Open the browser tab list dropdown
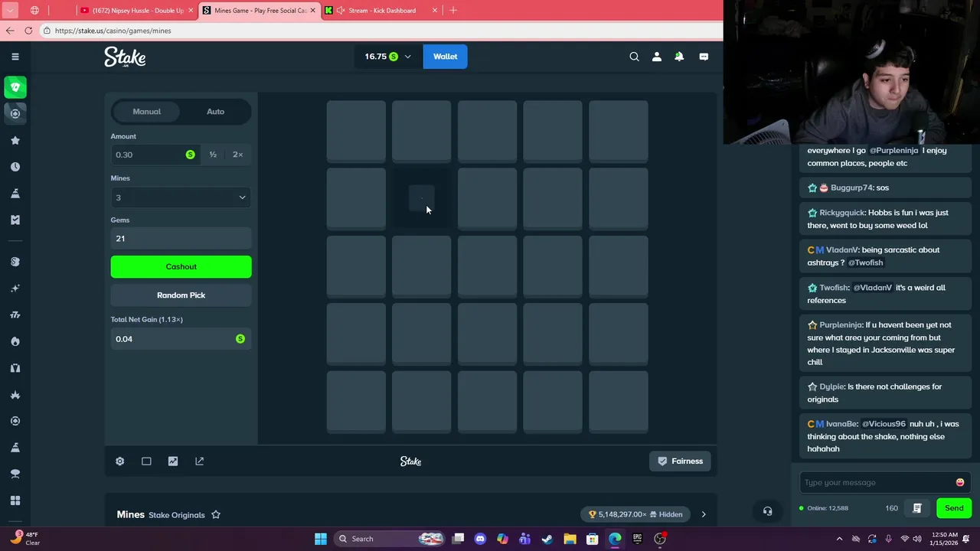 [10, 11]
